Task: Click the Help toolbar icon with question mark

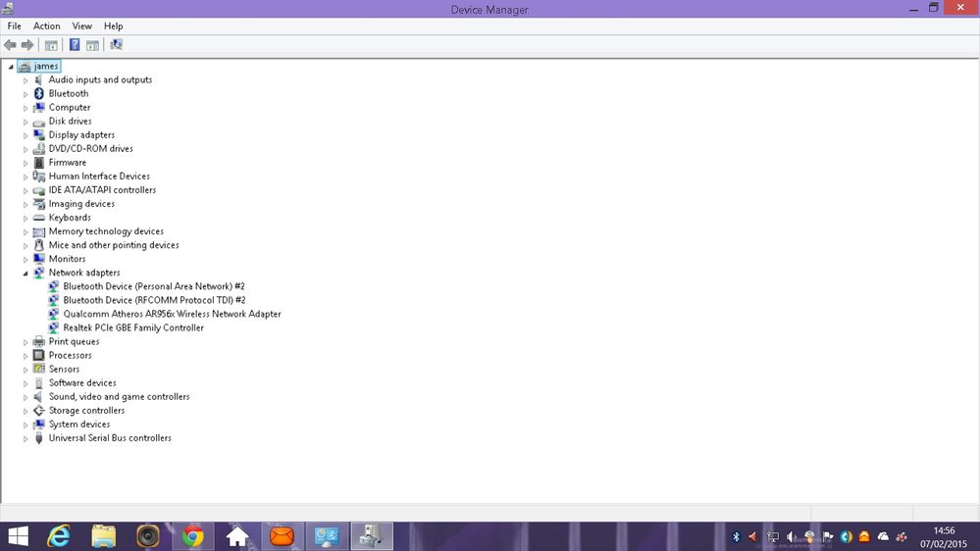Action: click(75, 45)
